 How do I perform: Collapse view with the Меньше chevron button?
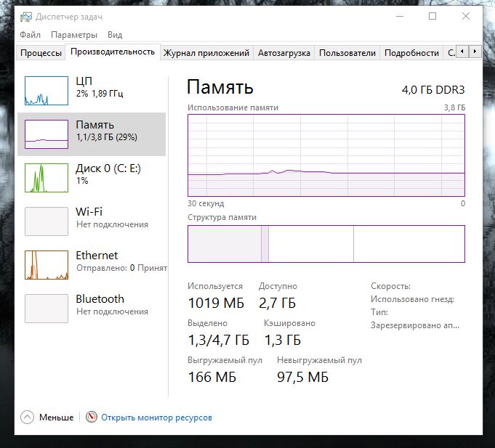click(28, 418)
